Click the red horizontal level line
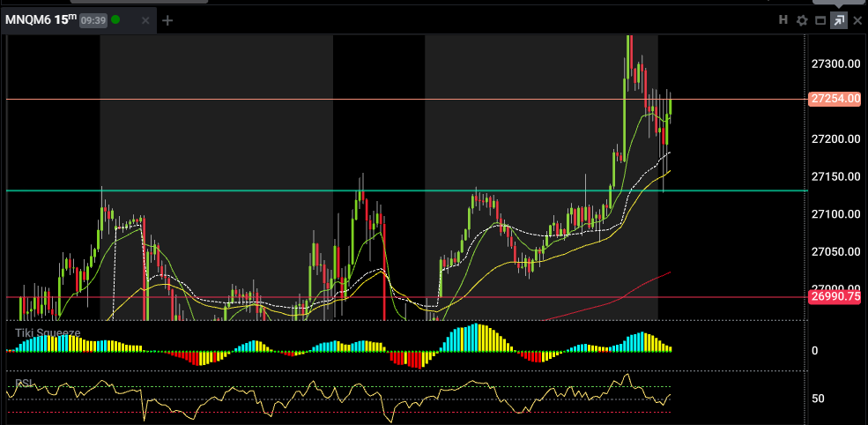868x425 pixels. (x=407, y=297)
